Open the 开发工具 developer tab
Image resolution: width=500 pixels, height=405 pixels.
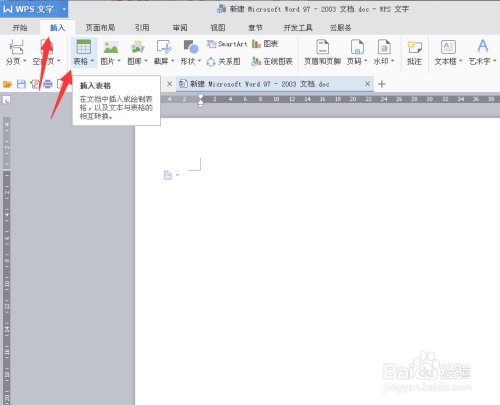(298, 28)
